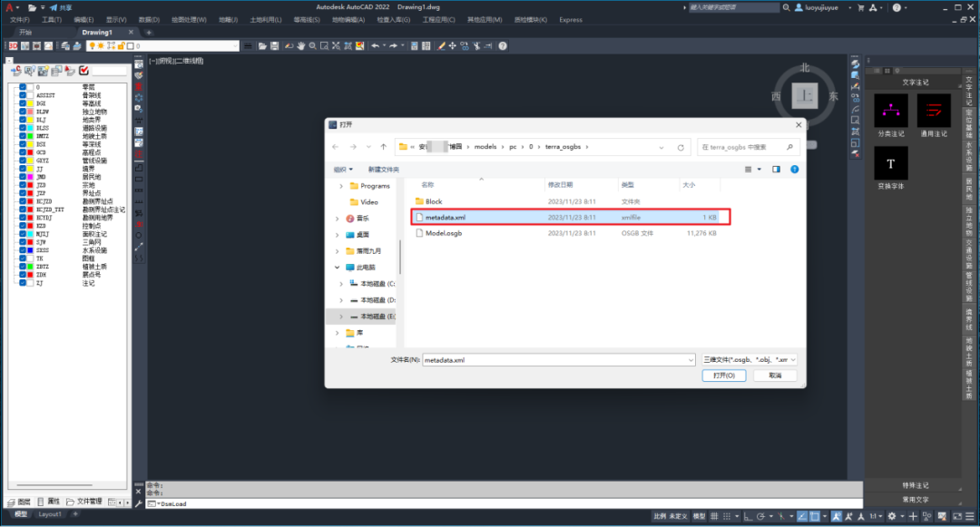Uncheck the ASSIST layer checkbox
This screenshot has width=980, height=527.
[23, 95]
